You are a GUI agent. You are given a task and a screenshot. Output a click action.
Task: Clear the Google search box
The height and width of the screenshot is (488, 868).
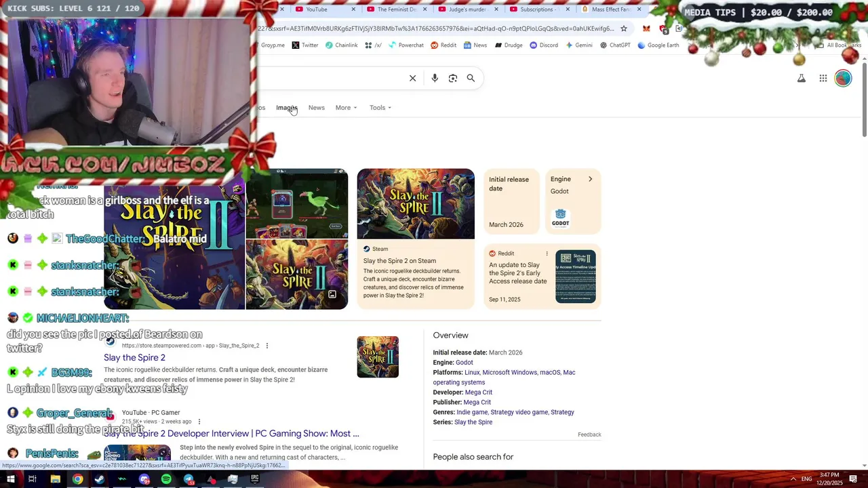(412, 78)
